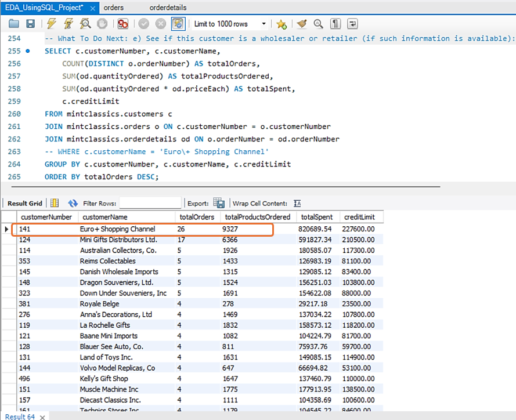Select the Diecast Classics Inc. cell
This screenshot has width=516, height=420.
[127, 400]
